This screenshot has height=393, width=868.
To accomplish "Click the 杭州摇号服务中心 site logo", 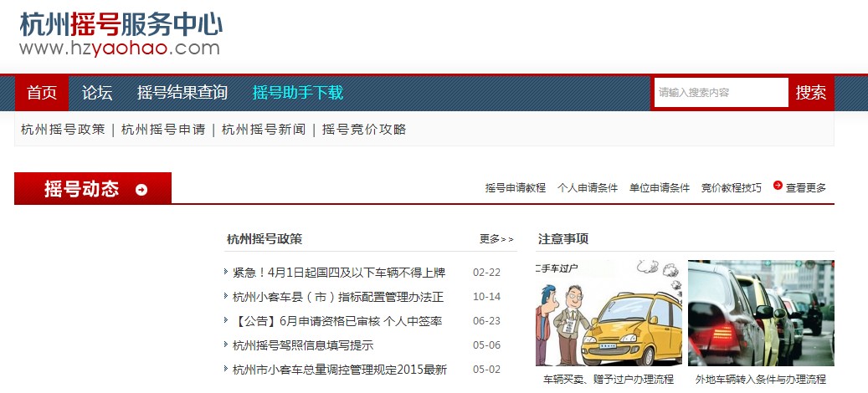I will (x=121, y=35).
